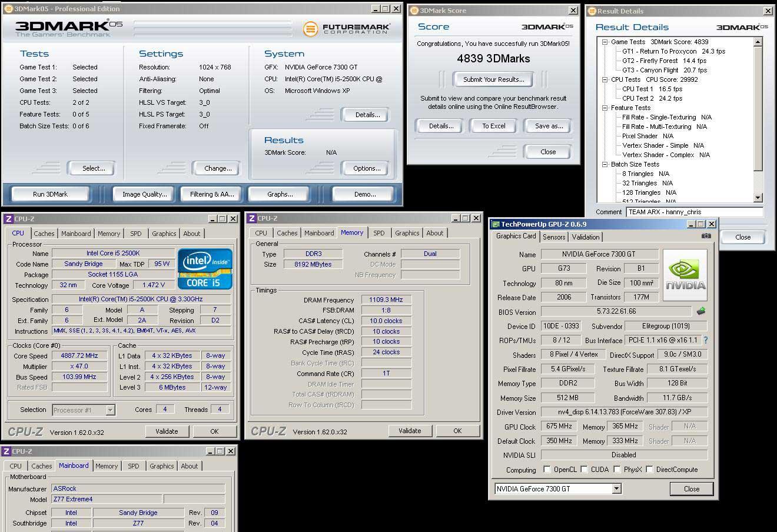This screenshot has height=532, width=777.
Task: Click Close button in Result Details window
Action: (x=743, y=237)
